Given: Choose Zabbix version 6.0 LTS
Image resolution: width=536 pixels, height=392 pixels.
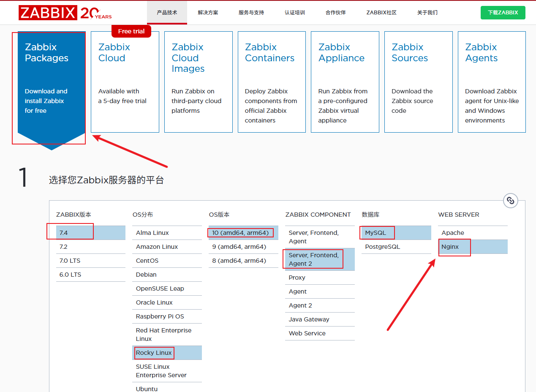Looking at the screenshot, I should (91, 275).
